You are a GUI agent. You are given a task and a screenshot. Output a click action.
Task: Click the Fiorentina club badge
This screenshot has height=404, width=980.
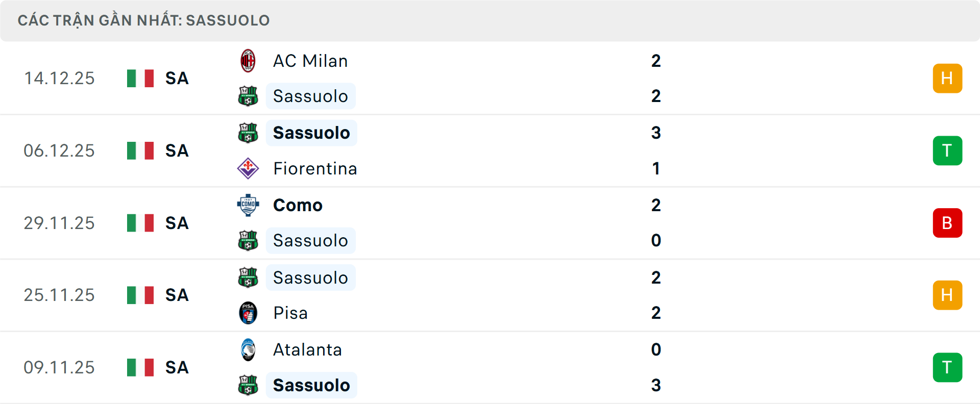click(249, 168)
